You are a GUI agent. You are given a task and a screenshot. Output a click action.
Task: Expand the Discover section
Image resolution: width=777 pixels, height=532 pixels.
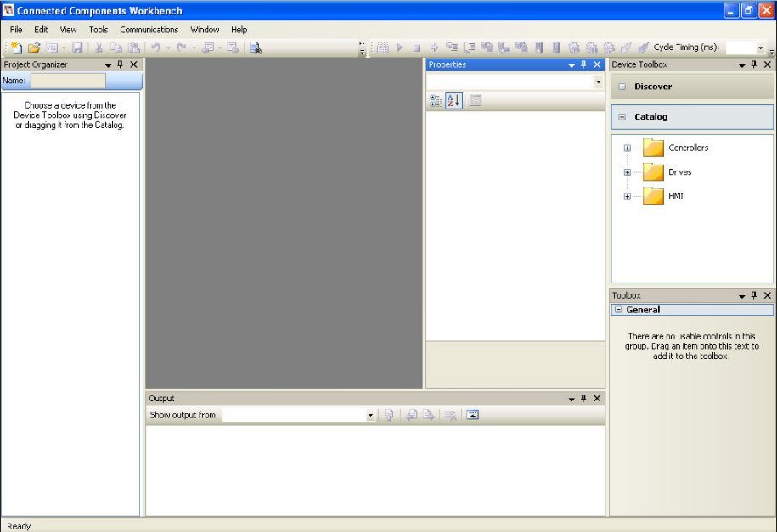622,87
